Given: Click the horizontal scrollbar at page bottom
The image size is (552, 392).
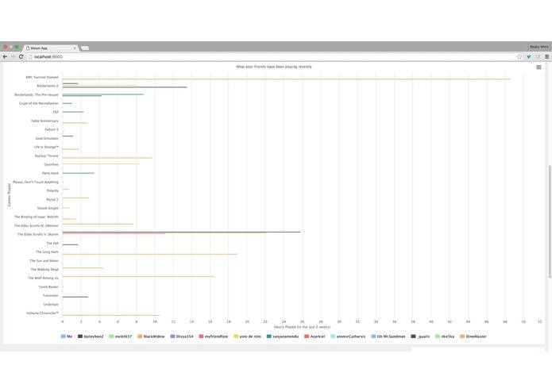Looking at the screenshot, I should tap(206, 349).
